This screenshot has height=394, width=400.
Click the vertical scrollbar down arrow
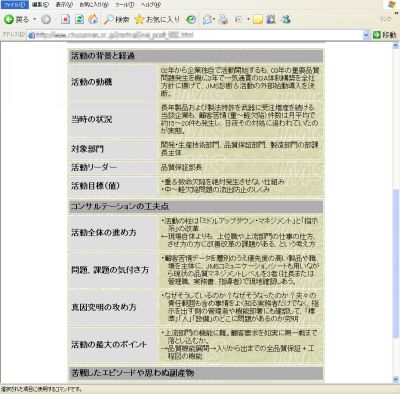[x=396, y=379]
